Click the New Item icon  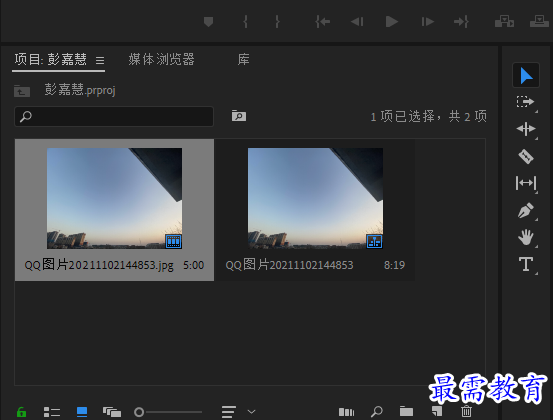(x=437, y=411)
